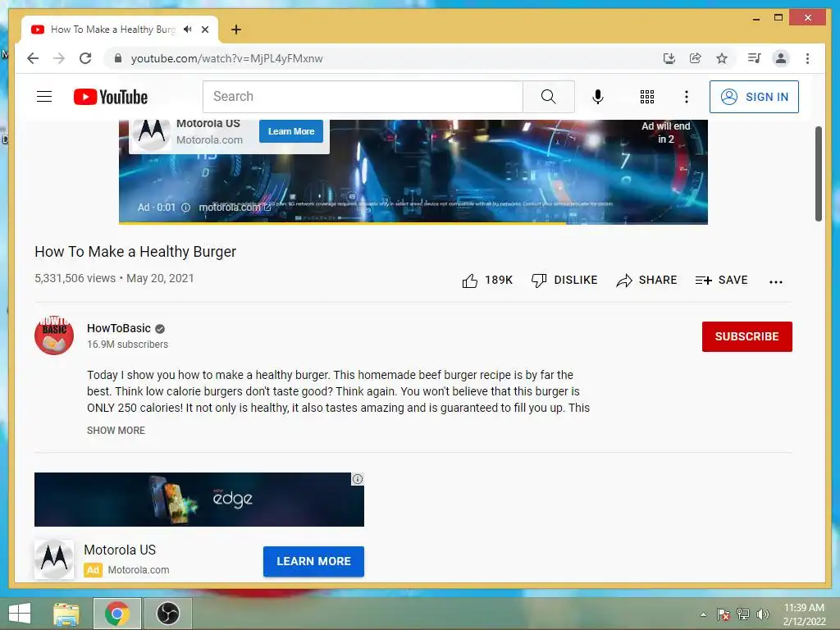
Task: Click the Motorola logo beside Motorola US ad
Action: coord(54,559)
